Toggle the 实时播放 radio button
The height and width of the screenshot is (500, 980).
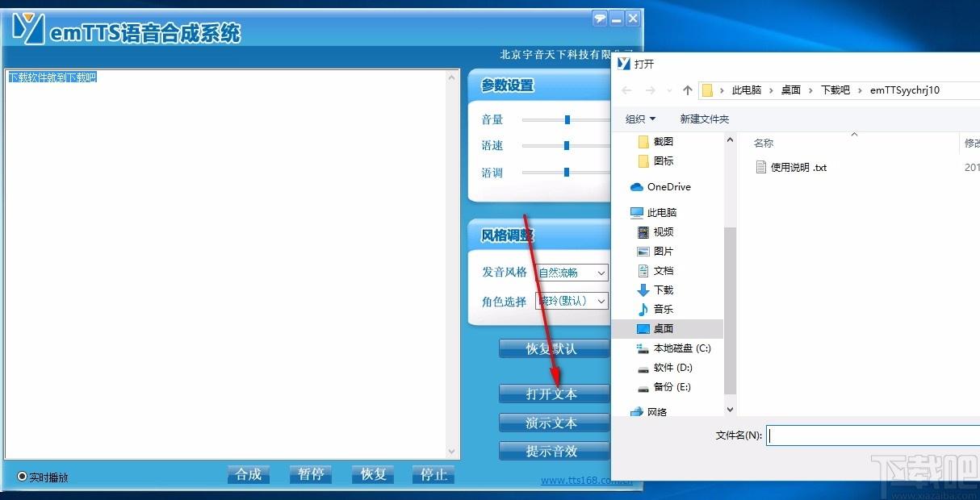click(22, 477)
